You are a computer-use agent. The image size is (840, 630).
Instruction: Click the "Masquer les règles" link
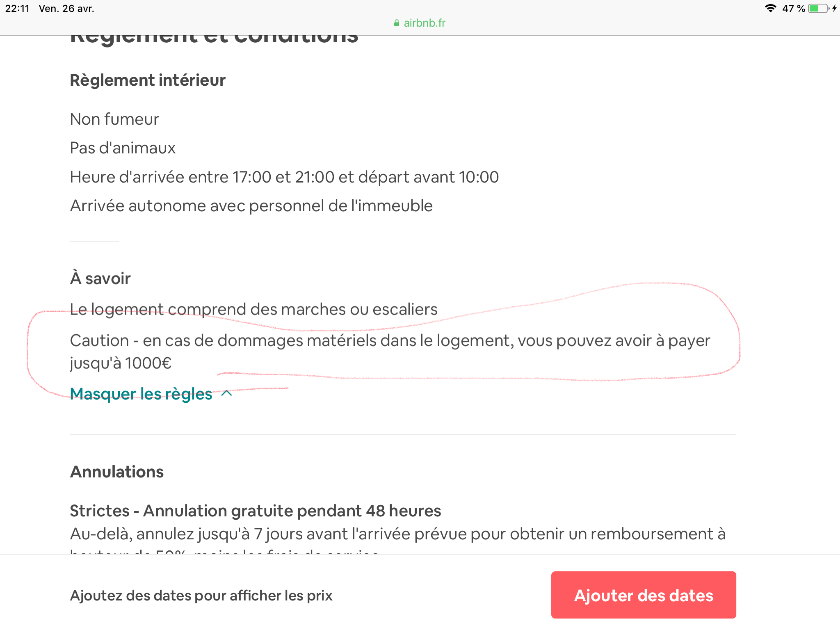(x=141, y=394)
